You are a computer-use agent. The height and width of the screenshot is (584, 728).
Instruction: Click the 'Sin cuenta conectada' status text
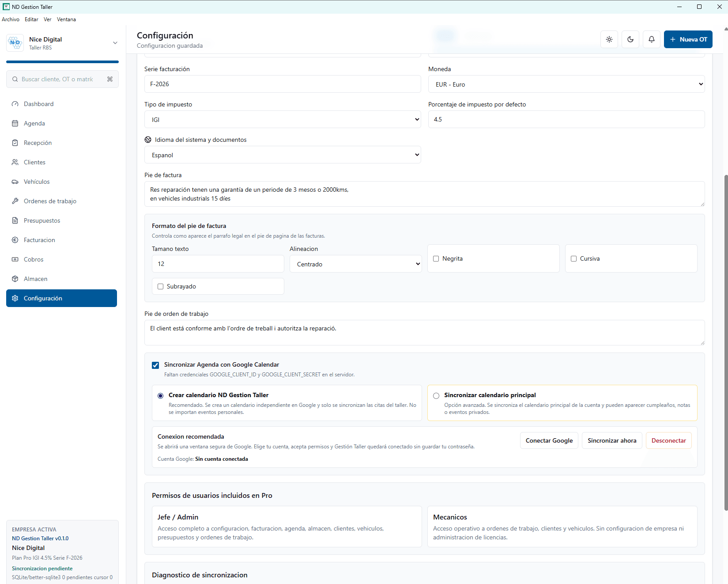pyautogui.click(x=222, y=459)
